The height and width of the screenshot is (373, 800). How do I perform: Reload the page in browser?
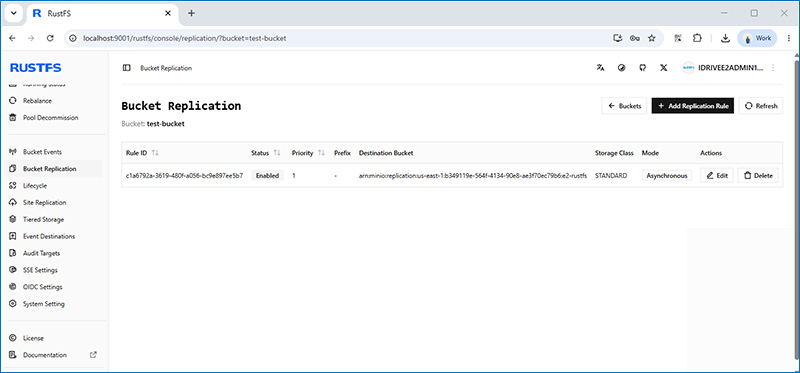pyautogui.click(x=50, y=38)
